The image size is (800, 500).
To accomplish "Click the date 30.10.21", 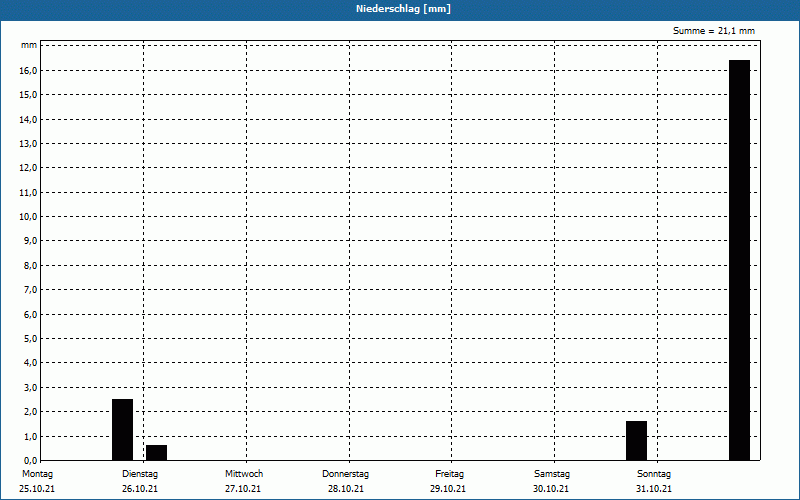I will 551,489.
